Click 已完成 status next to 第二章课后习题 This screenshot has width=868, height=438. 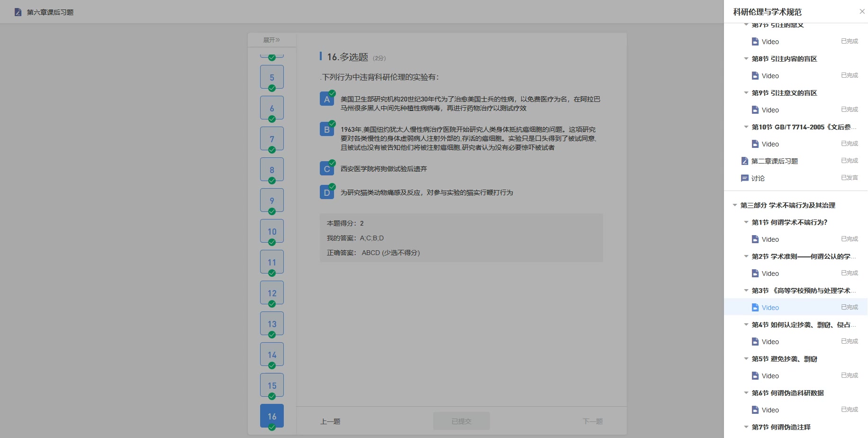tap(850, 161)
